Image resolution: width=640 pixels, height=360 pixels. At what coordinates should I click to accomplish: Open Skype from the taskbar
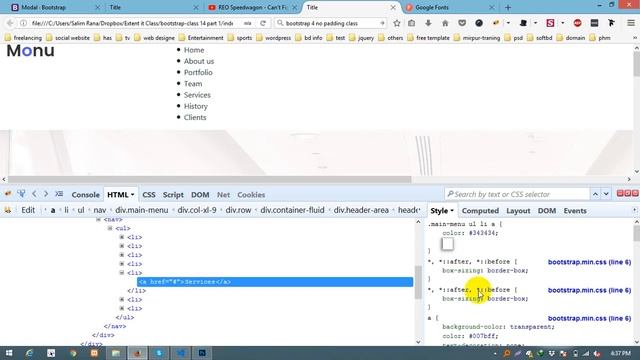click(x=159, y=353)
